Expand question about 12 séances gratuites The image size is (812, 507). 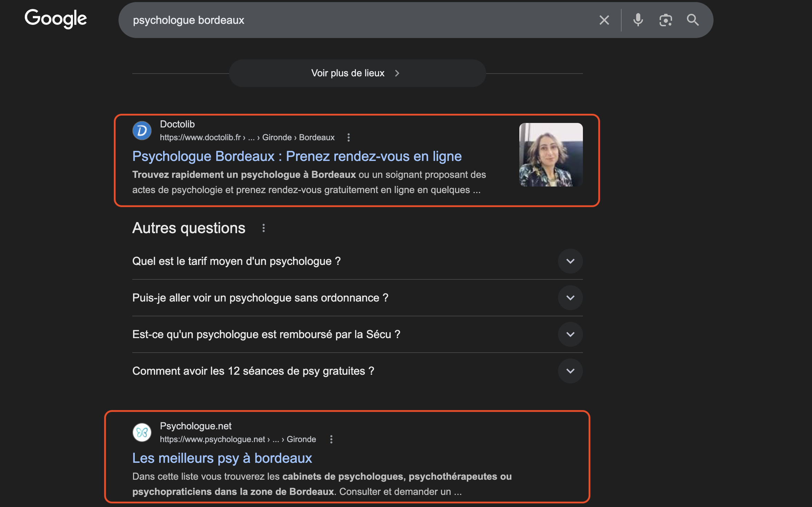pyautogui.click(x=570, y=371)
